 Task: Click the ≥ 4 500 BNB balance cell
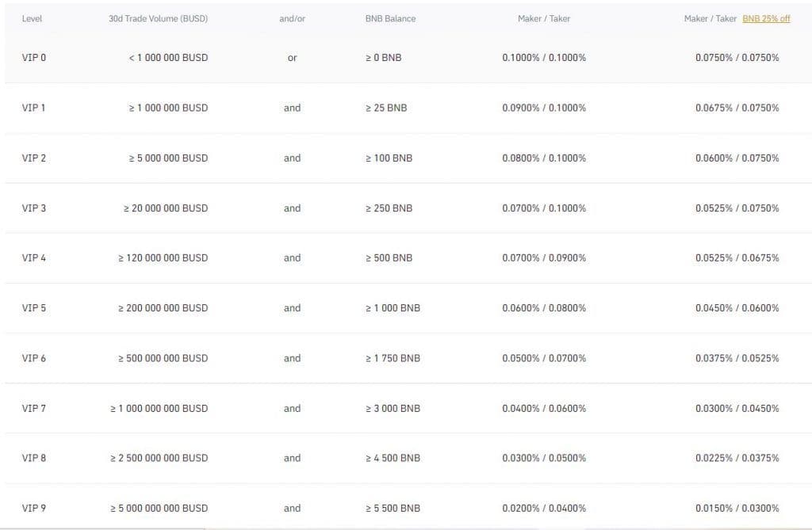[393, 458]
